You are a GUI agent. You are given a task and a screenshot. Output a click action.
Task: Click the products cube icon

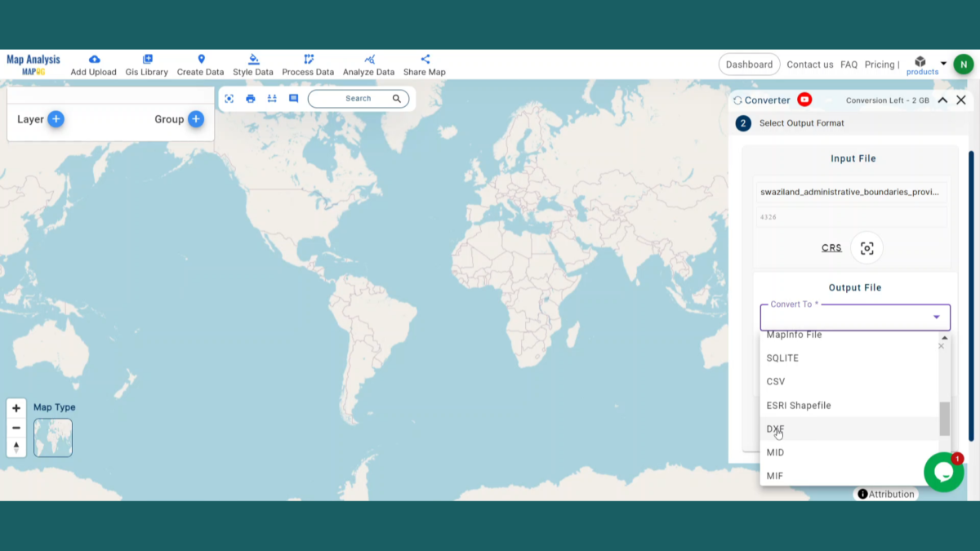(x=920, y=62)
